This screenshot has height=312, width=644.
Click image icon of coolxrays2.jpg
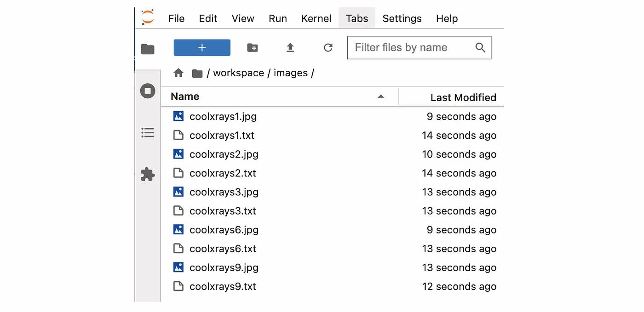pyautogui.click(x=178, y=153)
